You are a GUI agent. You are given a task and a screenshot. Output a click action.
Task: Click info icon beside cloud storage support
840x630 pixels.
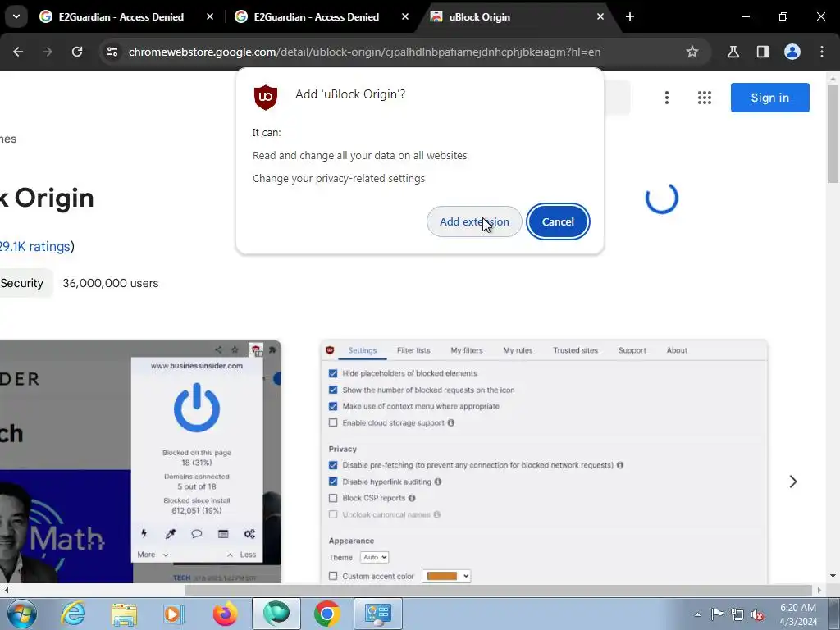coord(451,422)
